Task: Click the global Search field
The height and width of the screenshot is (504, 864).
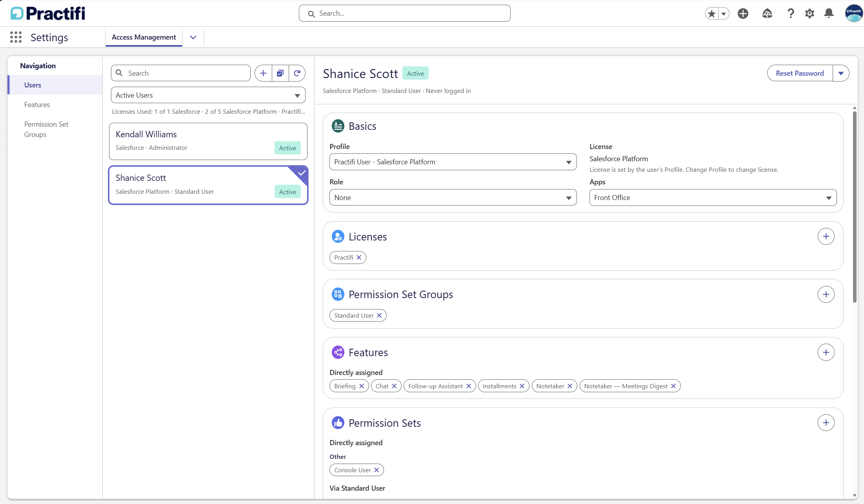Action: pyautogui.click(x=404, y=13)
